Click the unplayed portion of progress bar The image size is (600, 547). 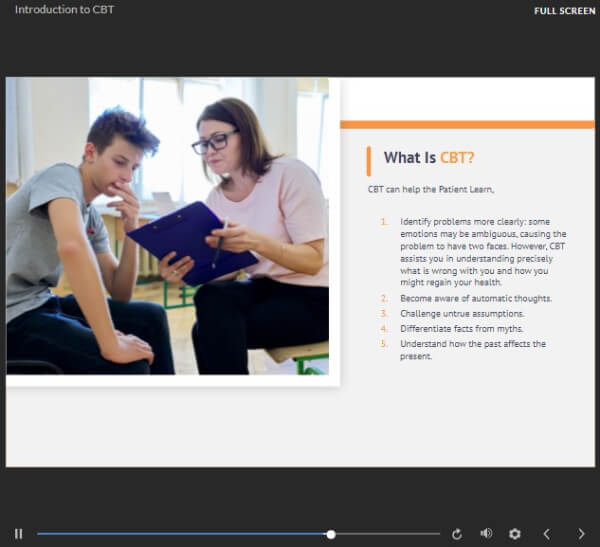point(390,534)
